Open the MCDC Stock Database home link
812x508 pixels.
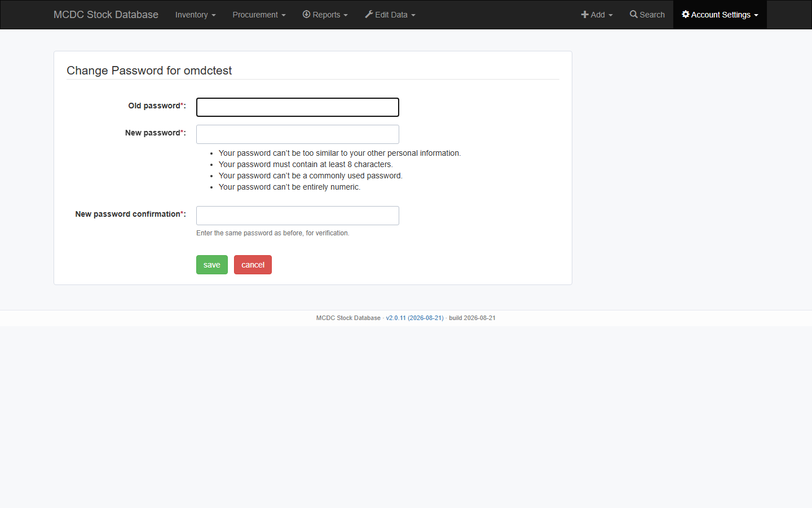tap(105, 15)
